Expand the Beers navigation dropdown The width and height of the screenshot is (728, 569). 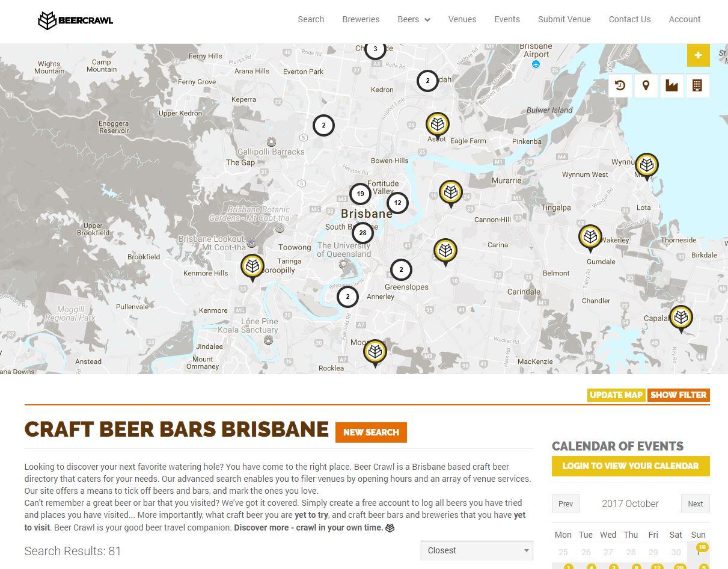[414, 19]
